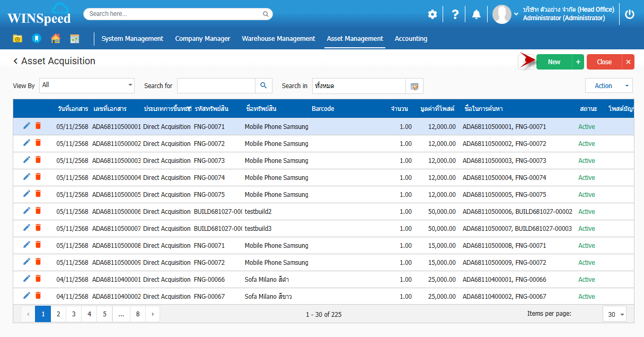Click the notification bell icon

[477, 14]
